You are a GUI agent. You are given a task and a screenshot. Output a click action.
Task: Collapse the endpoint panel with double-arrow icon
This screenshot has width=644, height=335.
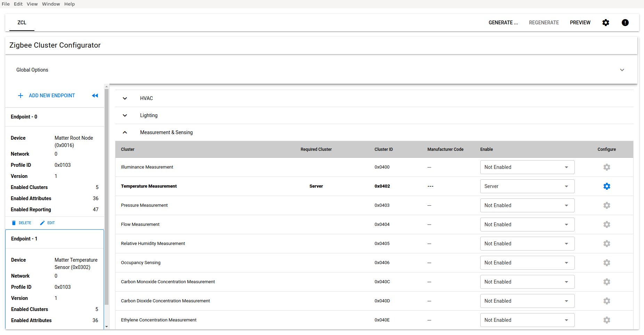[95, 96]
